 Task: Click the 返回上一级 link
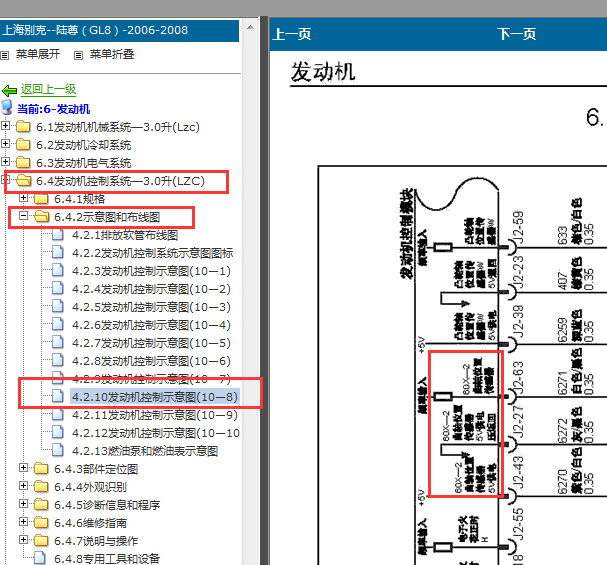[x=48, y=89]
